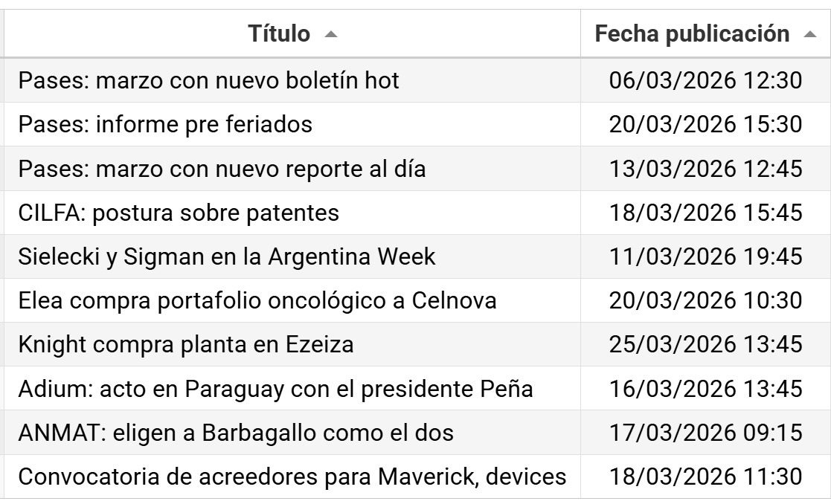
Task: Open 'CILFA: postura sobre patentes' row
Action: click(179, 213)
